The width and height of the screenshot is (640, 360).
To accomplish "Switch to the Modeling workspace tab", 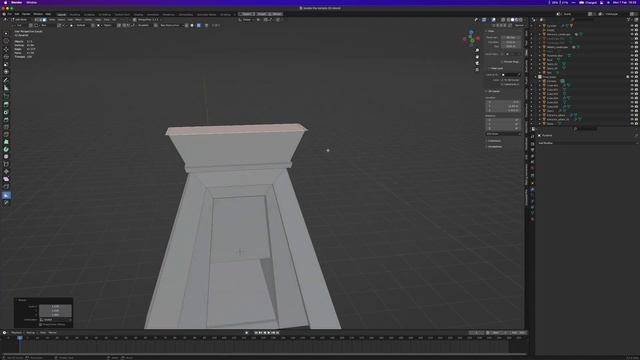I will tap(75, 14).
